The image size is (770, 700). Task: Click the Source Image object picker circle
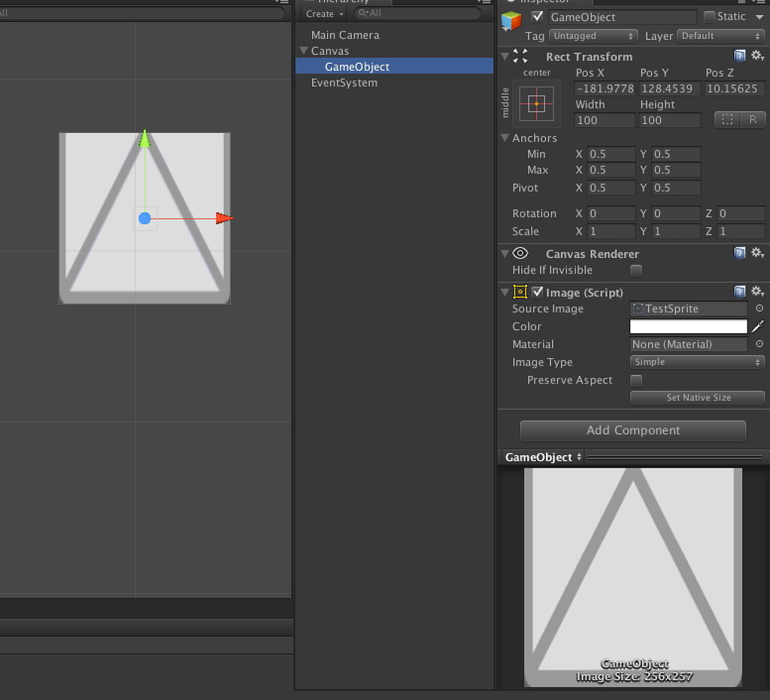point(759,308)
